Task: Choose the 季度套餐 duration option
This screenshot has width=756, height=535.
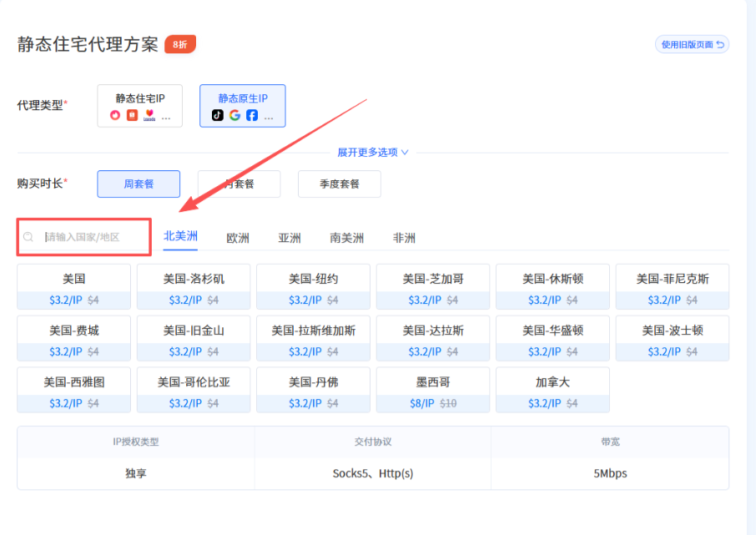Action: 340,184
